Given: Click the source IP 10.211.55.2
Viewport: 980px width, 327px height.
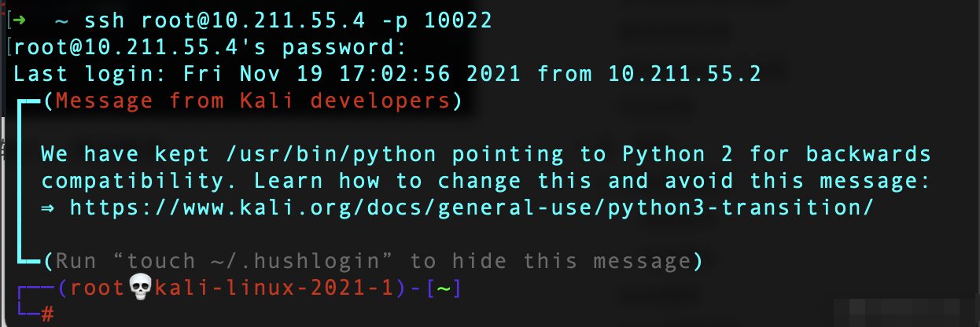Looking at the screenshot, I should (684, 74).
